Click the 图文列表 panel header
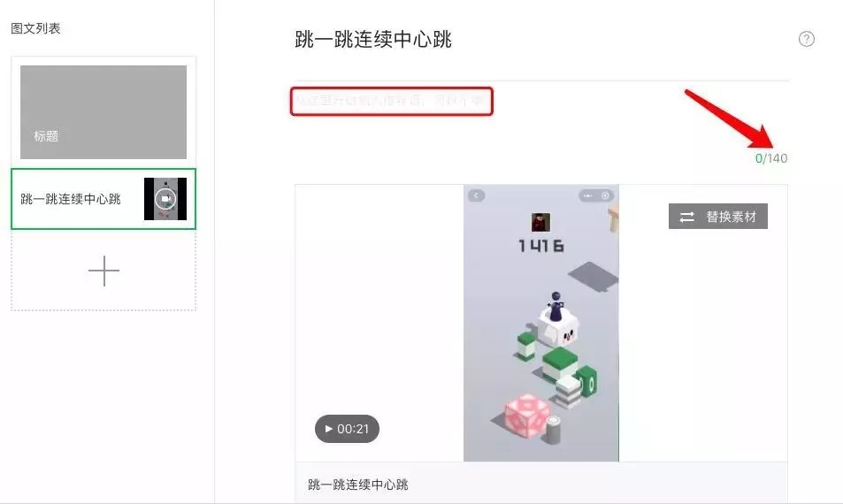This screenshot has height=504, width=843. 35,28
